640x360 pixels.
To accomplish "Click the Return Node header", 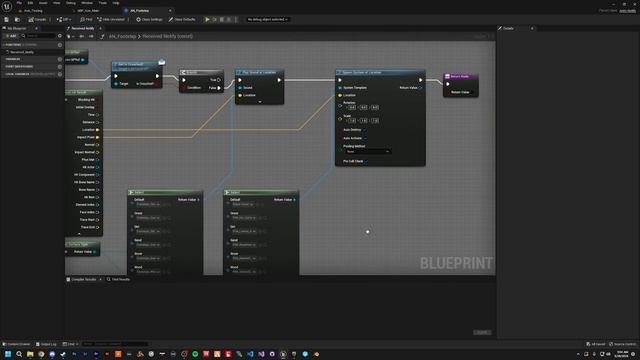I will (460, 76).
